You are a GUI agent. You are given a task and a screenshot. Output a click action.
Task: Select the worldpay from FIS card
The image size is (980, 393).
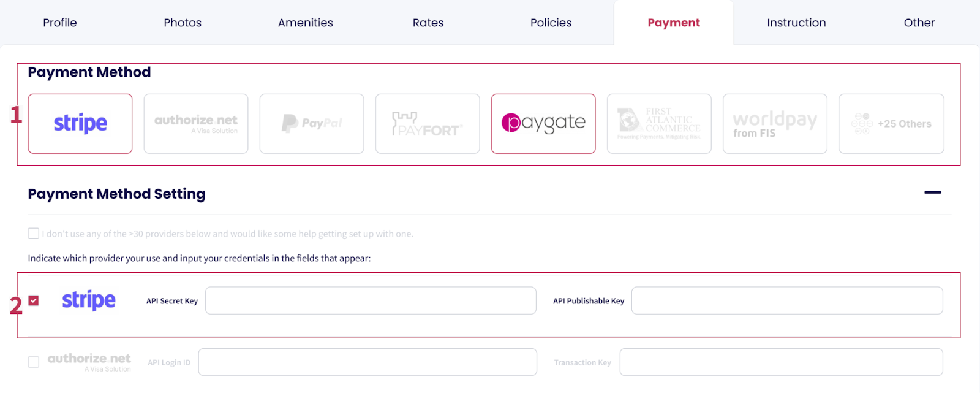(x=775, y=123)
